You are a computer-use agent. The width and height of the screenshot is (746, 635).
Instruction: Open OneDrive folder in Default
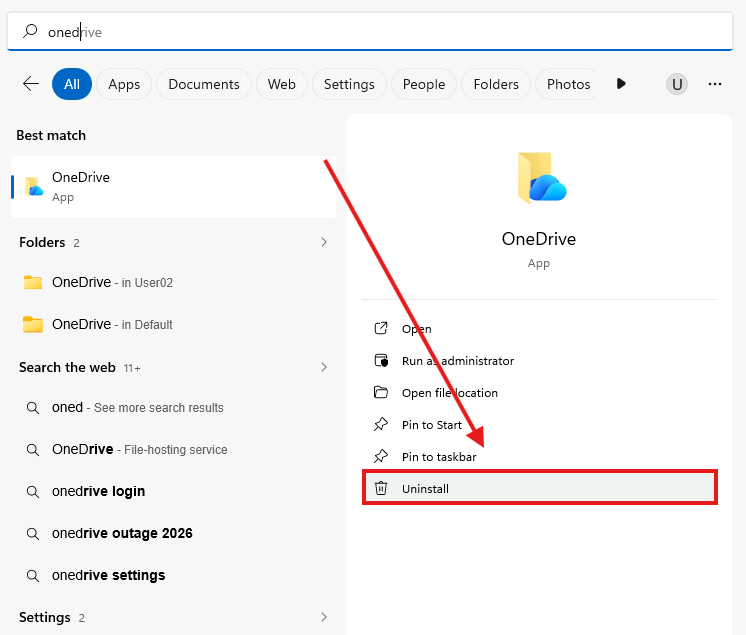coord(173,324)
